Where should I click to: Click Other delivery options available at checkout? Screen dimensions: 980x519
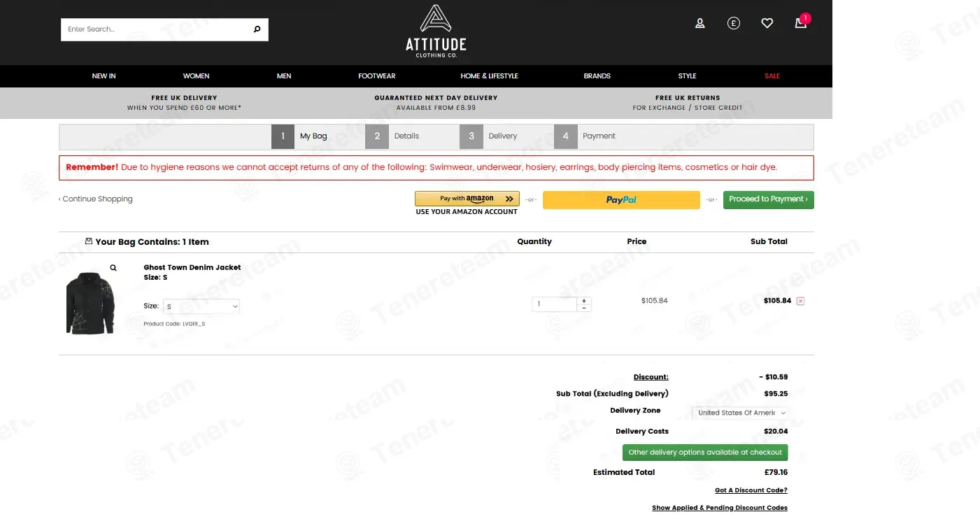705,453
